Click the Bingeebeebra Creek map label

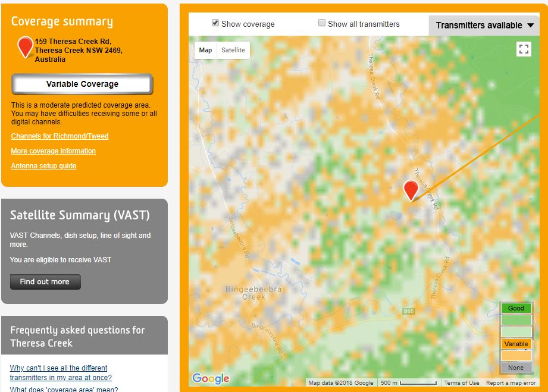click(x=253, y=293)
